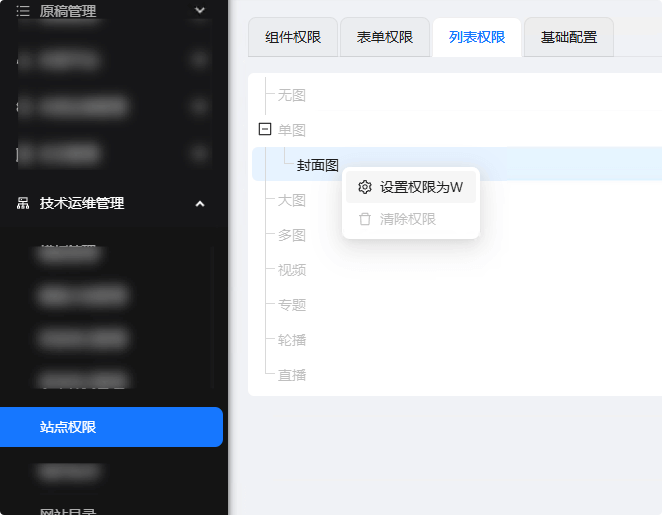The image size is (662, 515).
Task: Click the gear icon beside 设置权限为W
Action: point(365,187)
